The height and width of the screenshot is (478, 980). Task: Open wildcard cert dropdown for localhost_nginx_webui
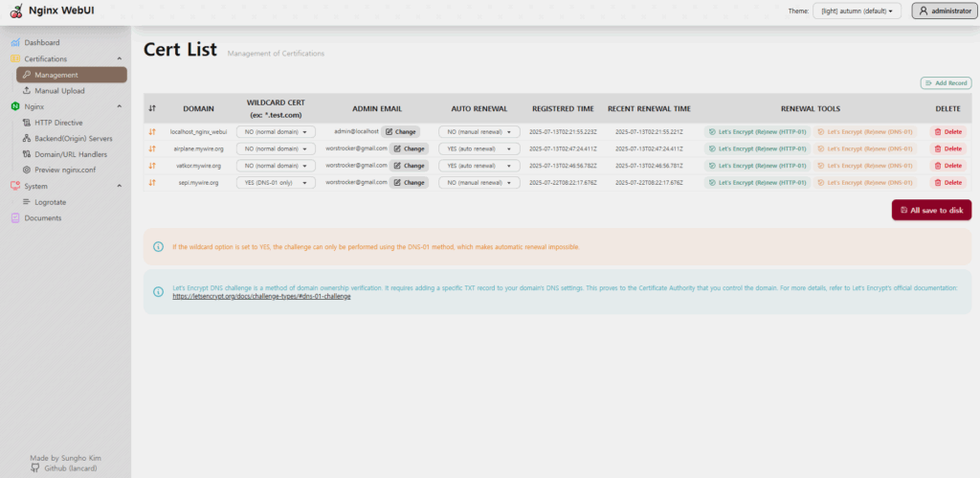276,132
